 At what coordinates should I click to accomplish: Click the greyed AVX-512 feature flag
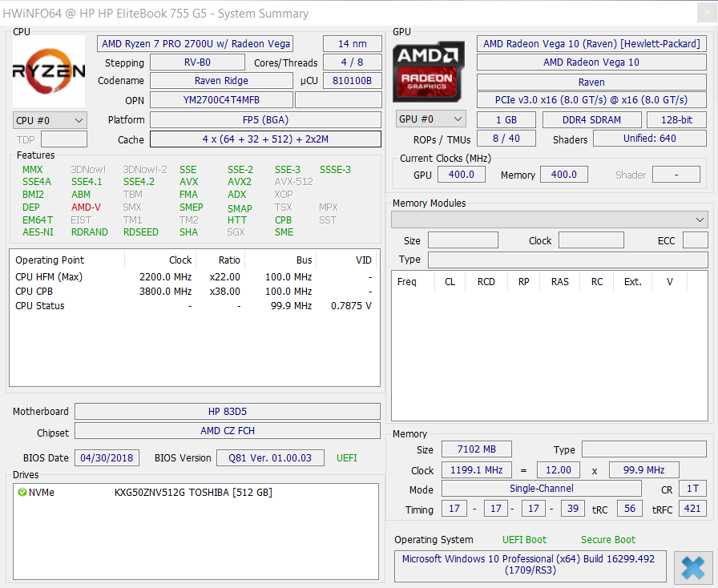click(x=293, y=182)
